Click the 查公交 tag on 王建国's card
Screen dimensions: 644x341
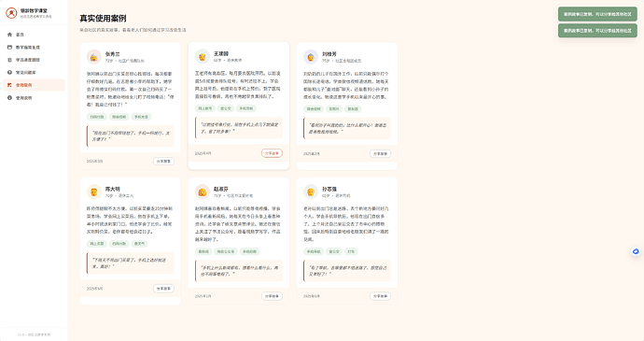coord(226,108)
